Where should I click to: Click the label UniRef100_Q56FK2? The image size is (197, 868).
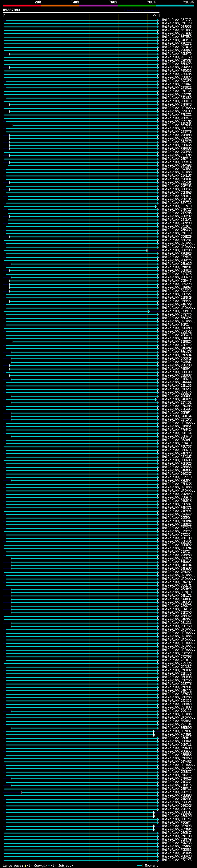177,331
